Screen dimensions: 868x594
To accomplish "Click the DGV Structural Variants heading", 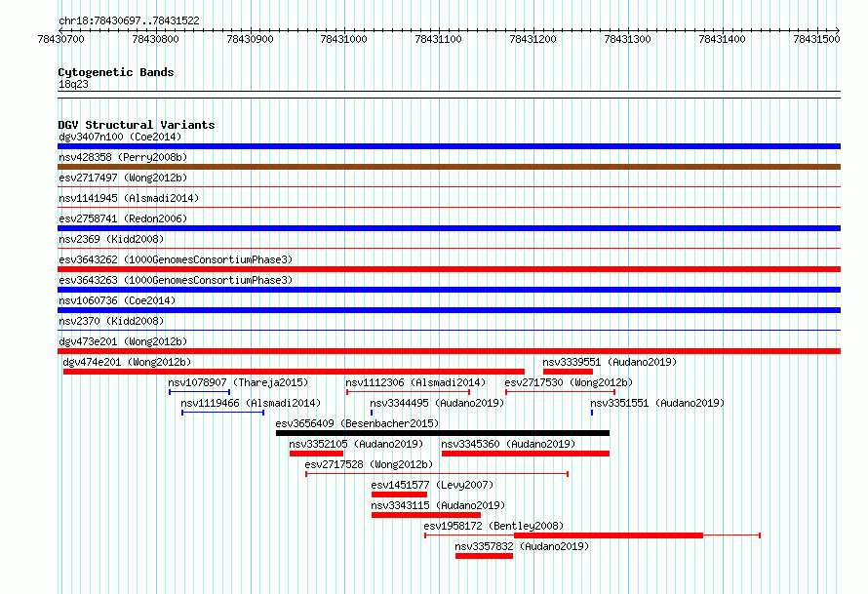I will (x=137, y=125).
